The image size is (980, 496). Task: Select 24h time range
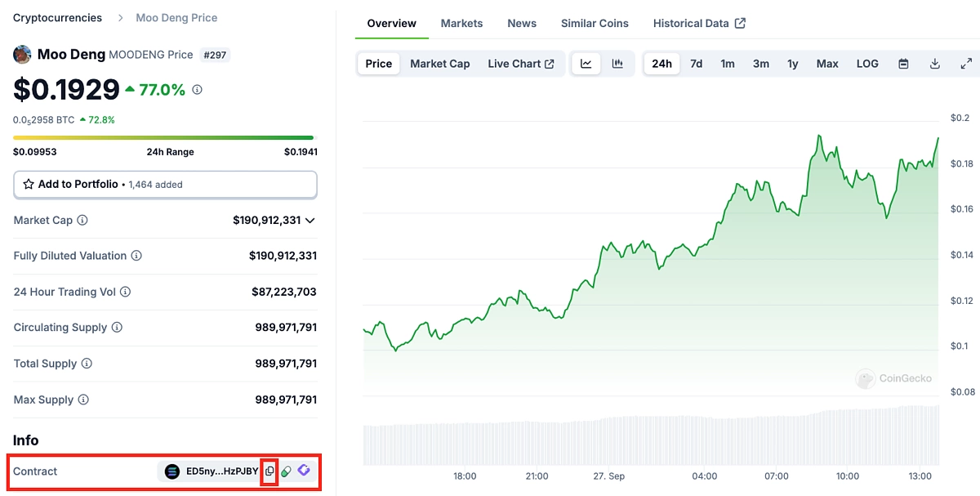tap(661, 64)
